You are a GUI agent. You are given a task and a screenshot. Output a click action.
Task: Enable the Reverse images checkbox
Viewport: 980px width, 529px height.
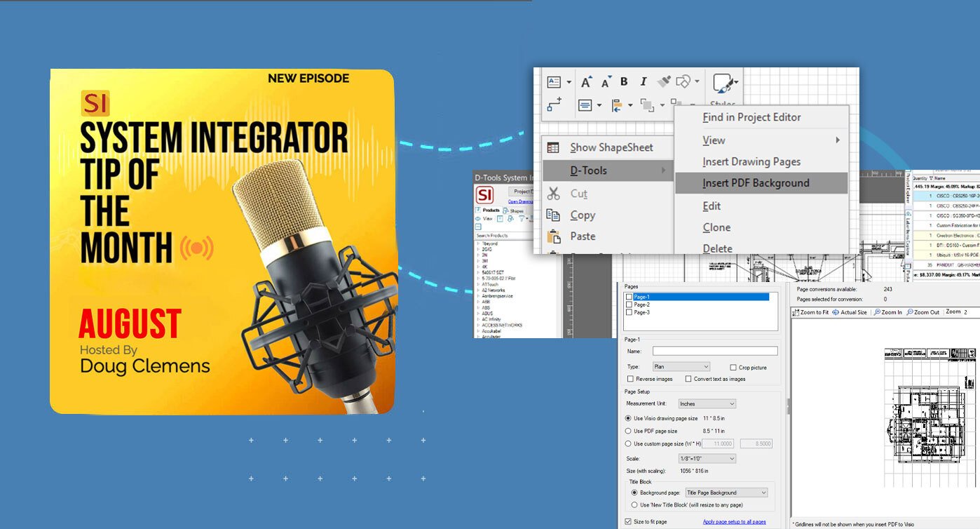coord(630,379)
